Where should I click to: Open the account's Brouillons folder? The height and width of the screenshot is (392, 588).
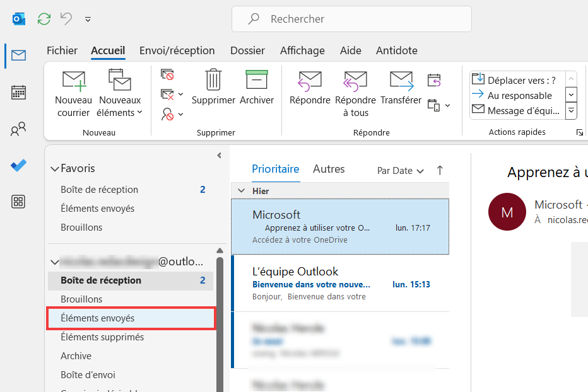(130, 299)
